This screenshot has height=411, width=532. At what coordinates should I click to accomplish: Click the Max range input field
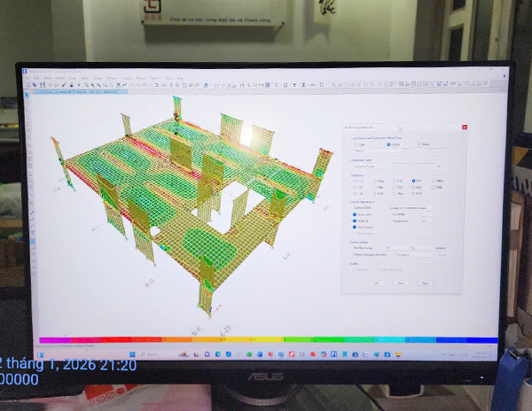pos(422,248)
